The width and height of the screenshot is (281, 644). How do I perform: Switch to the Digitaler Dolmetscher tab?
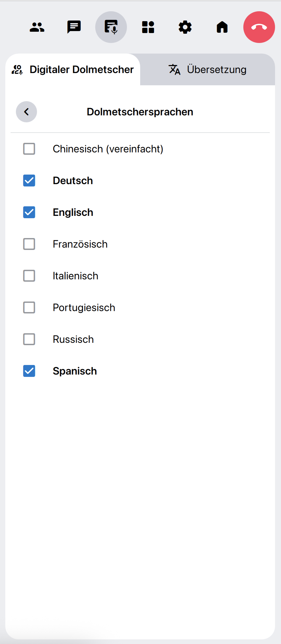click(73, 69)
